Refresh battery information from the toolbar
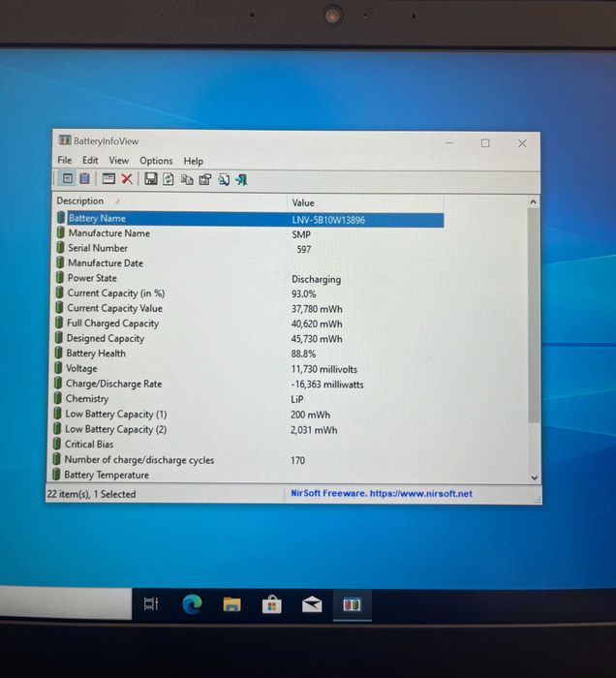The height and width of the screenshot is (678, 616). [x=169, y=179]
